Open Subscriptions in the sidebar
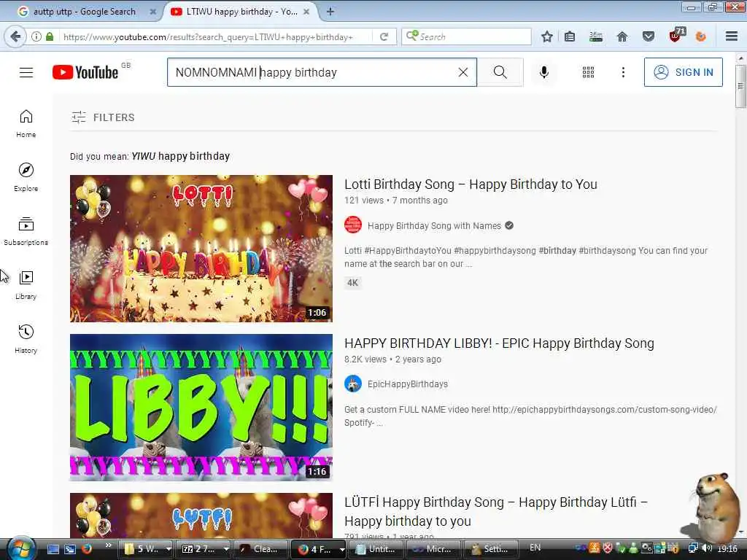Image resolution: width=747 pixels, height=560 pixels. point(26,231)
